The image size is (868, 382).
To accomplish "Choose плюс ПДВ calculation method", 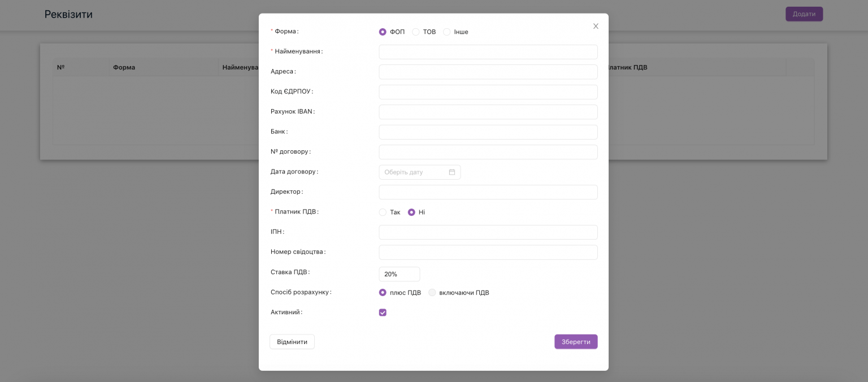I will [x=383, y=293].
